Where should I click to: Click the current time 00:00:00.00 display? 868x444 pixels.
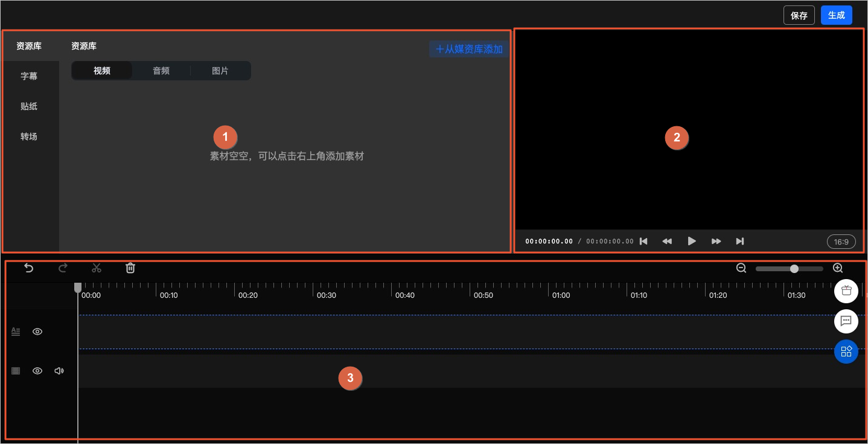[x=549, y=241]
